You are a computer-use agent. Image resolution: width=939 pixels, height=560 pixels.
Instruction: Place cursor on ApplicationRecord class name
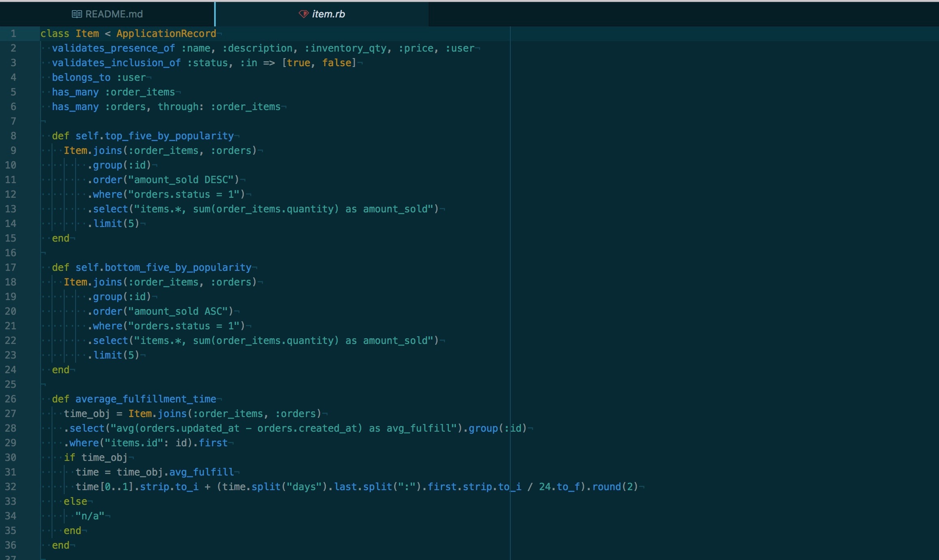166,34
